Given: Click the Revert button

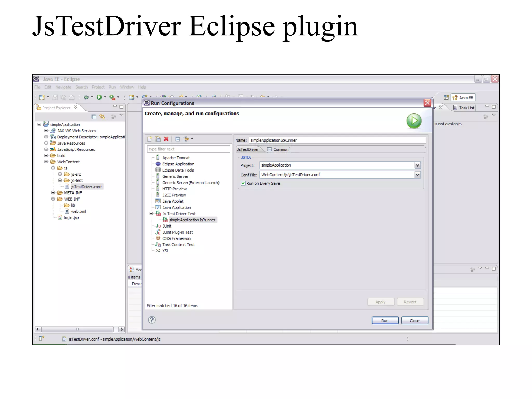Looking at the screenshot, I should (410, 302).
